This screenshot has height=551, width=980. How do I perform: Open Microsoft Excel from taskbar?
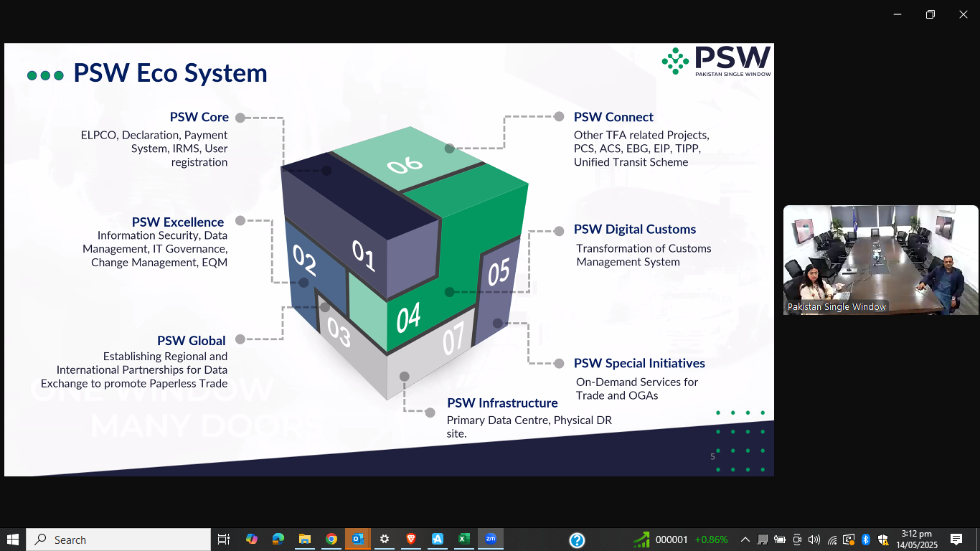464,540
